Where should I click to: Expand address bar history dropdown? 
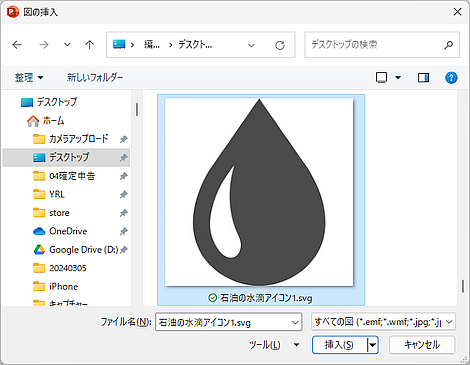(x=251, y=45)
